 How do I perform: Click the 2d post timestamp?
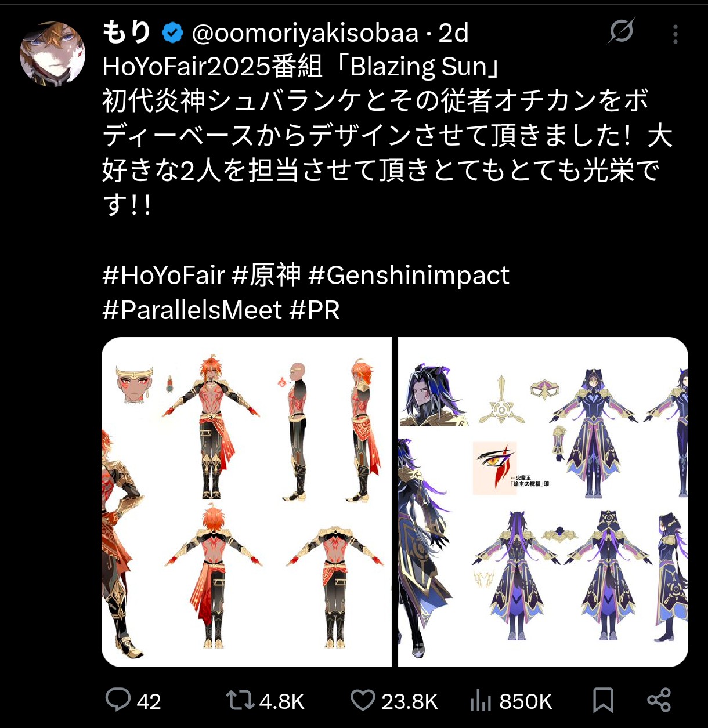point(453,33)
